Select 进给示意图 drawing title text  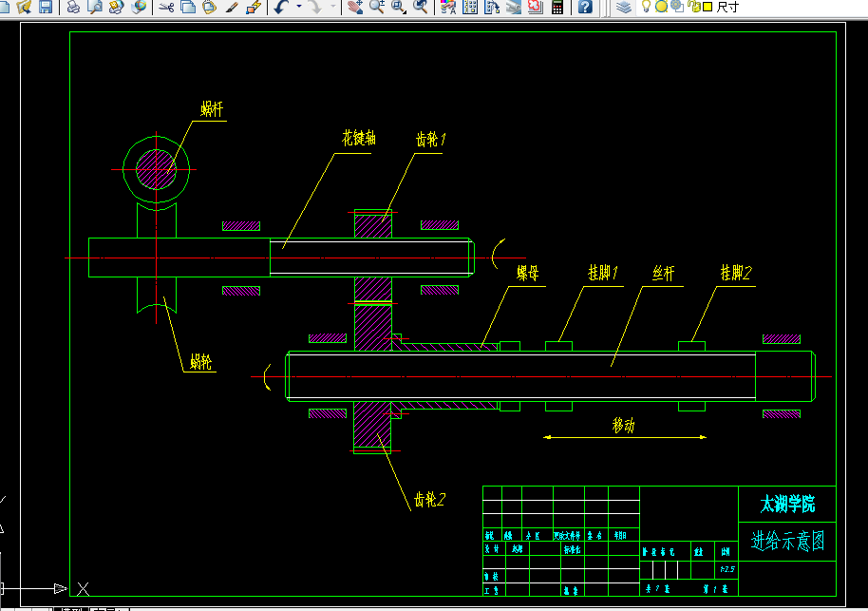[x=787, y=541]
